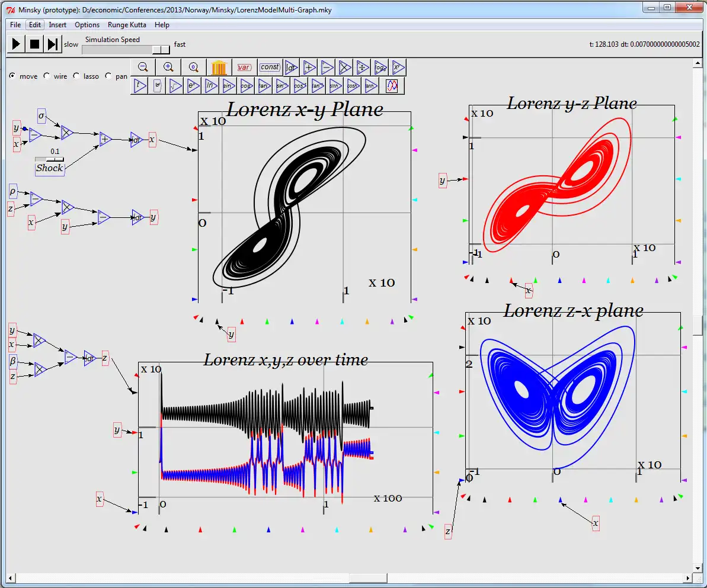Switch to wire mode
707x588 pixels.
46,76
